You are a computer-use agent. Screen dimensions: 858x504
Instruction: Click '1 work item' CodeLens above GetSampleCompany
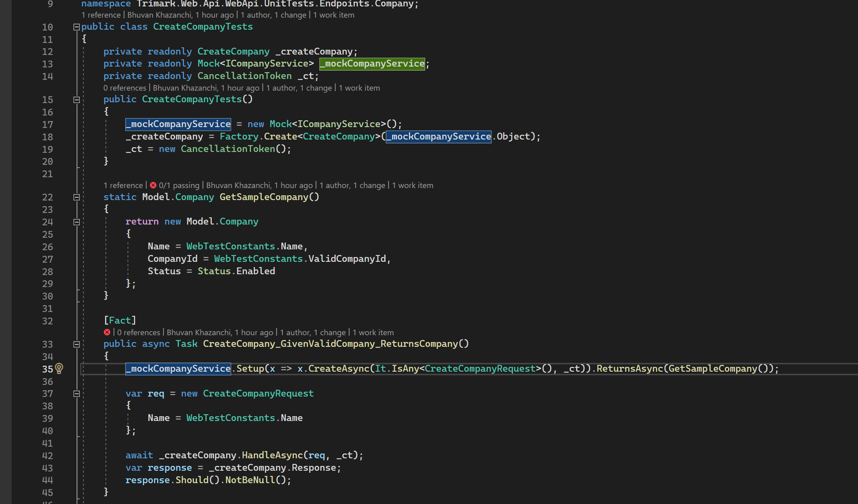coord(413,185)
